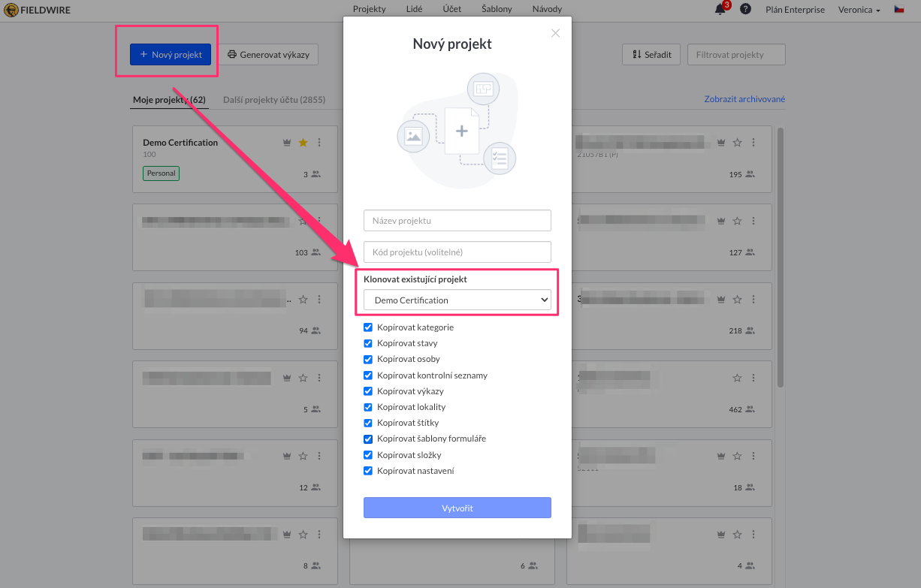
Task: Click the people icon next to 462
Action: pos(750,410)
